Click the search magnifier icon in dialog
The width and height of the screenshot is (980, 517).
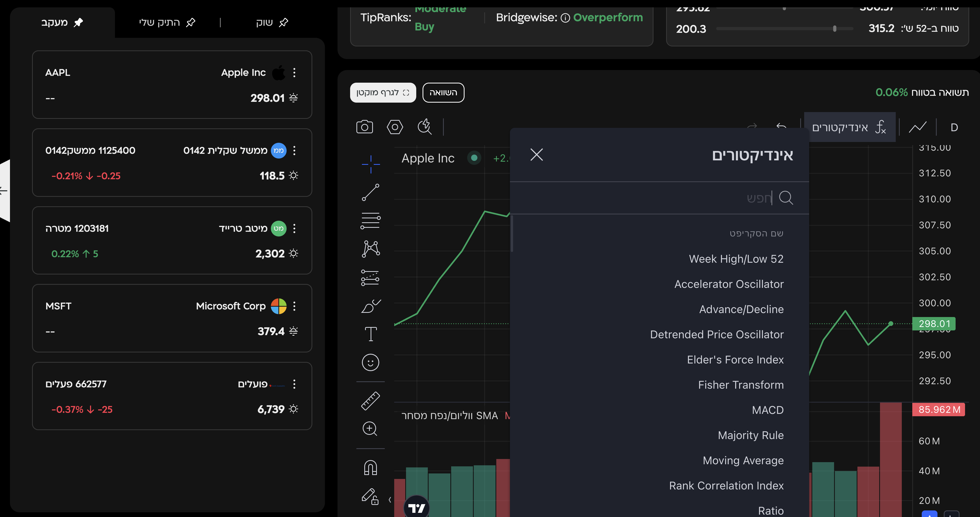pyautogui.click(x=786, y=198)
